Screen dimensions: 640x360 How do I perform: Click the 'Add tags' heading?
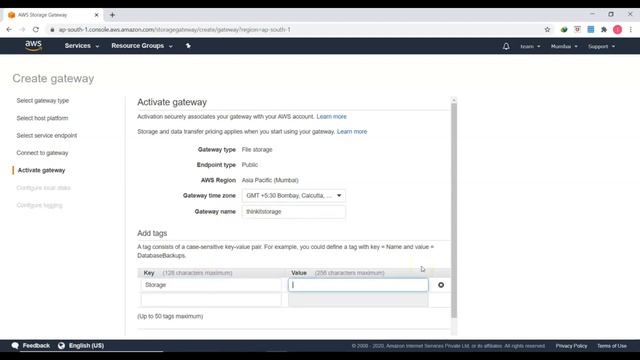152,233
